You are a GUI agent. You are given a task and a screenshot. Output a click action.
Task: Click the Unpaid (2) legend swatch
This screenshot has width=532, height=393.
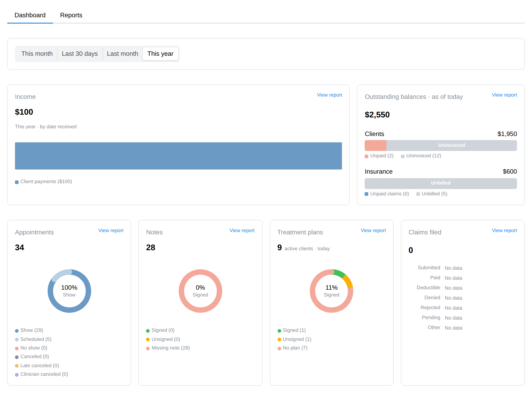pyautogui.click(x=366, y=156)
